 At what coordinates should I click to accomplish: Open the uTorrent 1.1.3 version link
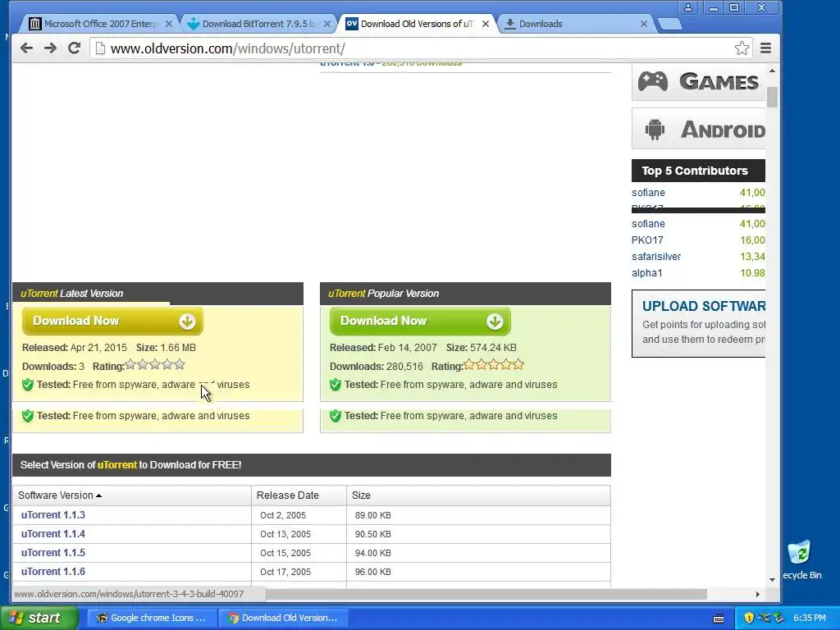pyautogui.click(x=53, y=515)
